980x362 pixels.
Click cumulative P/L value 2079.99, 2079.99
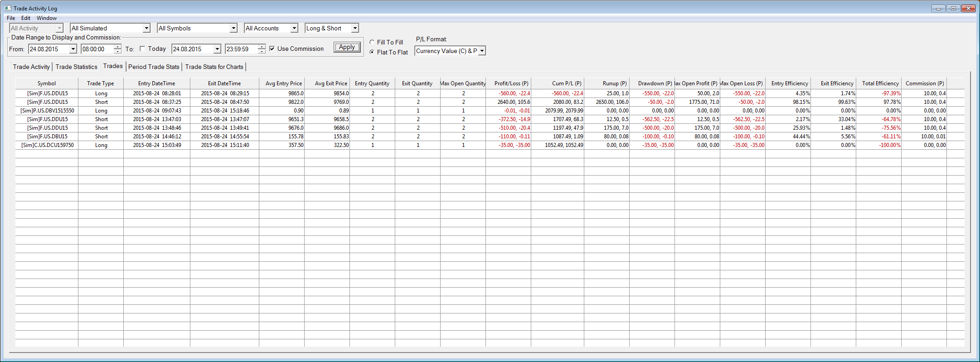558,111
